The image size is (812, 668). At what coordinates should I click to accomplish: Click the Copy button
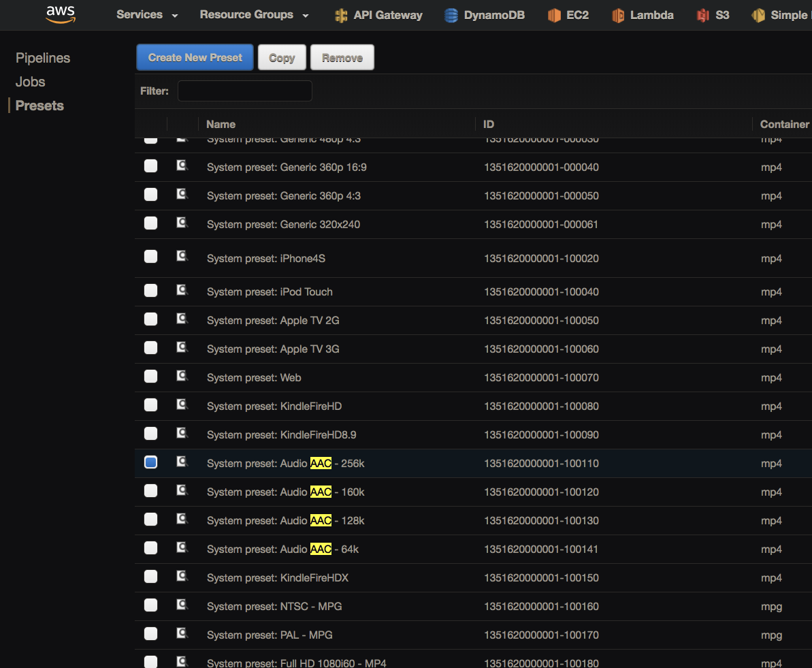click(x=282, y=57)
